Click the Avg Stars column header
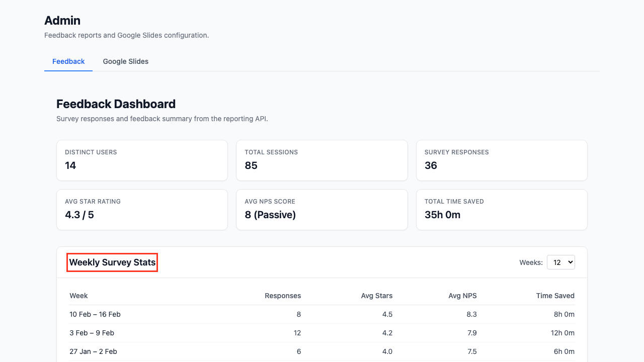The height and width of the screenshot is (362, 644). point(376,296)
